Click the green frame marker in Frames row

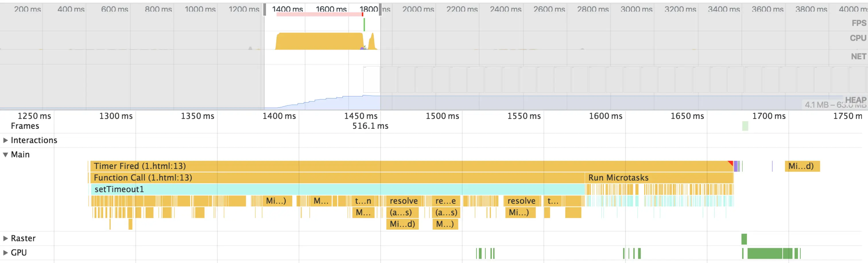click(x=745, y=126)
